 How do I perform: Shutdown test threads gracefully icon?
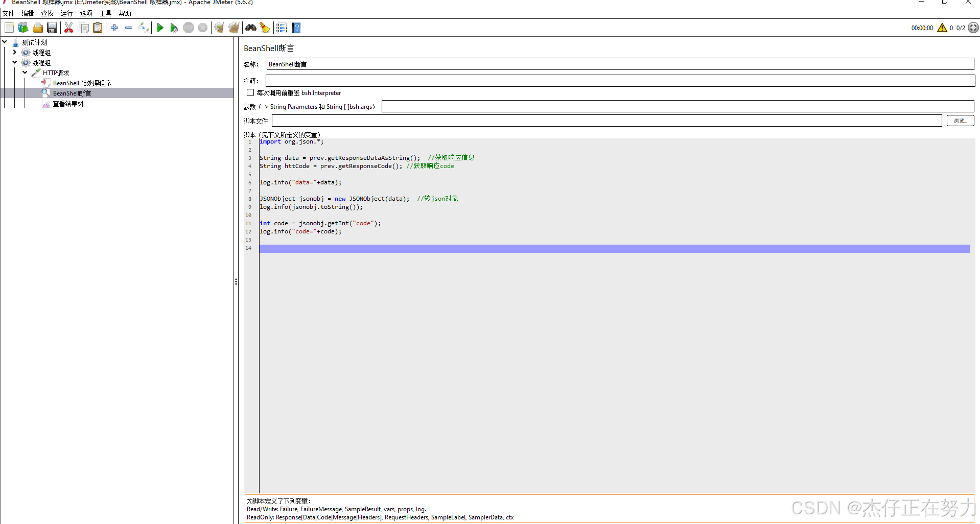[203, 28]
